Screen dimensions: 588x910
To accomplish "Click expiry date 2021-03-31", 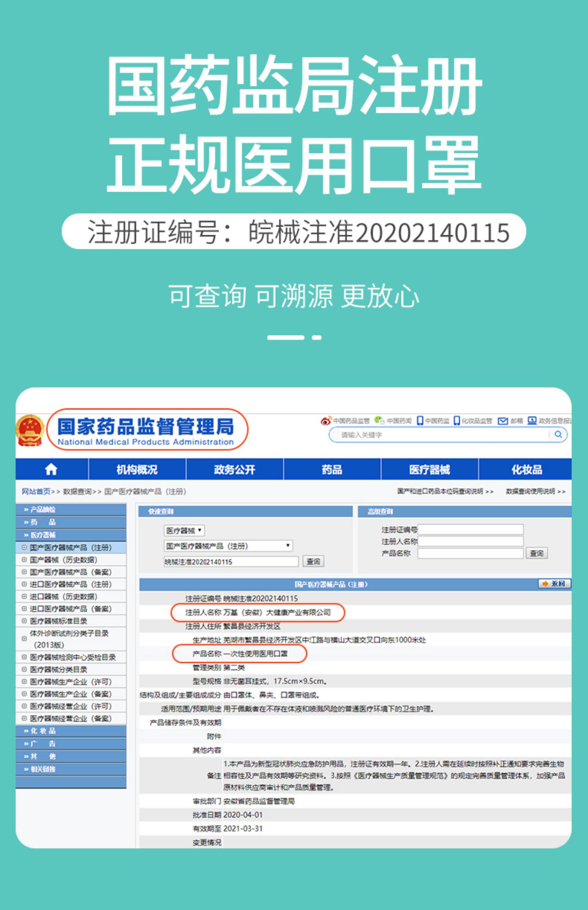I will pos(243,828).
